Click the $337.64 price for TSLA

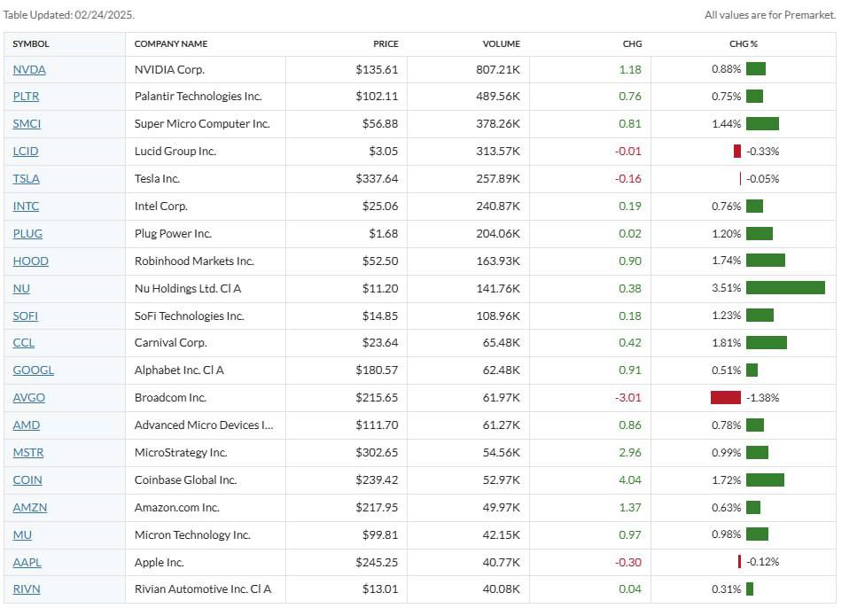tap(377, 179)
